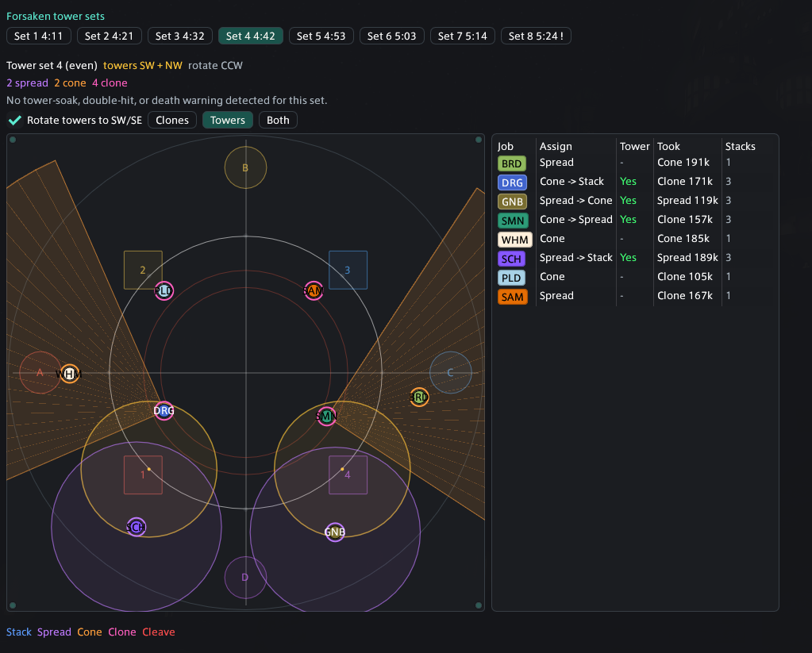Click the square waymarker 3
812x653 pixels.
pyautogui.click(x=348, y=270)
